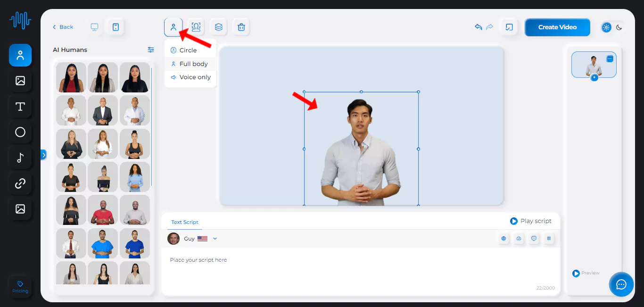644x307 pixels.
Task: Redo the last action
Action: tap(490, 27)
